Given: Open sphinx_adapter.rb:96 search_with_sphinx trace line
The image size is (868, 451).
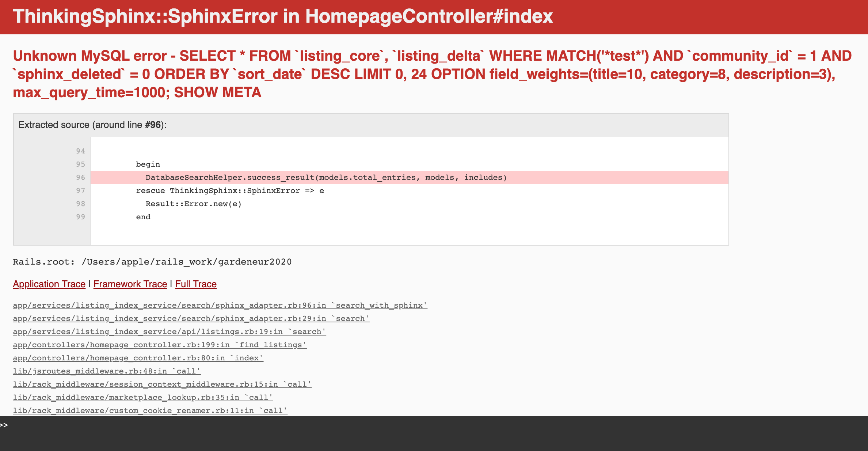Looking at the screenshot, I should coord(220,305).
